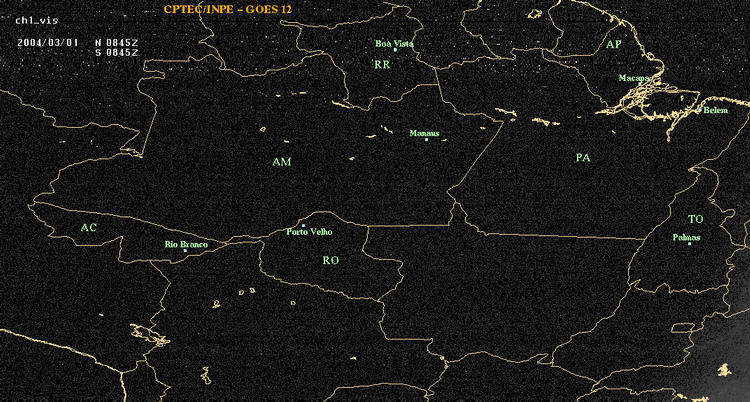Click the Manaus city label

(x=424, y=134)
